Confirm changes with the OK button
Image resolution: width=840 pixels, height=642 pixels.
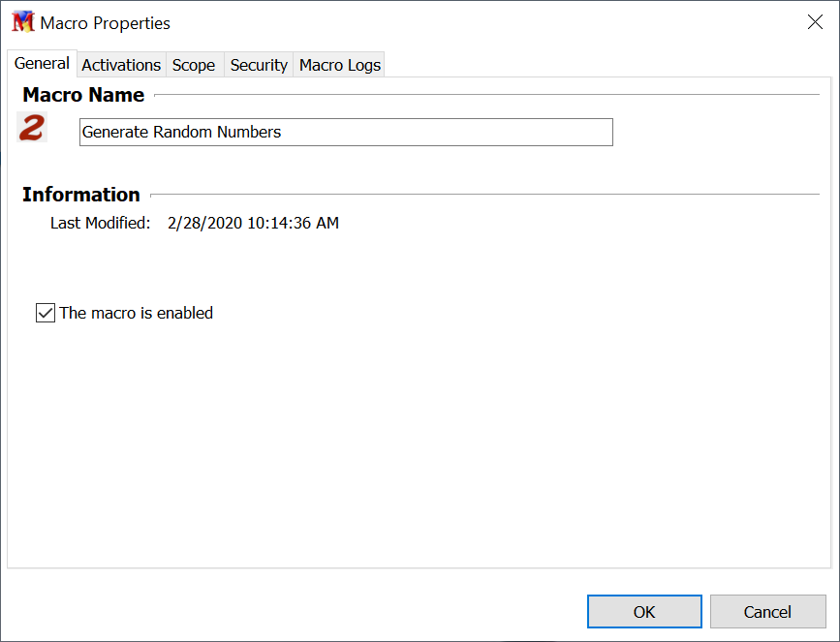[x=644, y=612]
